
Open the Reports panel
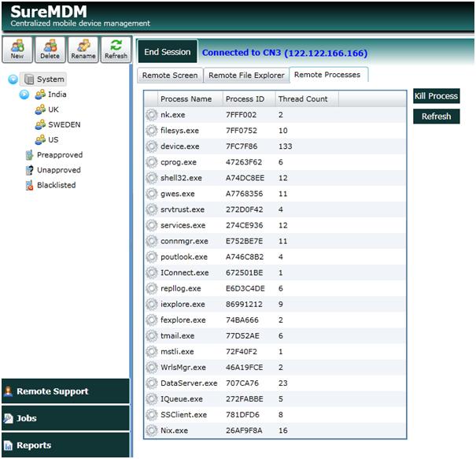65,446
